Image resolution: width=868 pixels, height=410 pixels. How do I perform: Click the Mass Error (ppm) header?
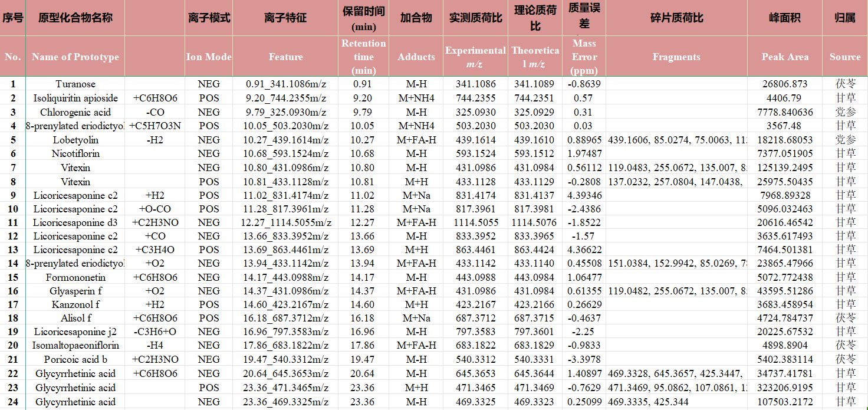click(585, 57)
